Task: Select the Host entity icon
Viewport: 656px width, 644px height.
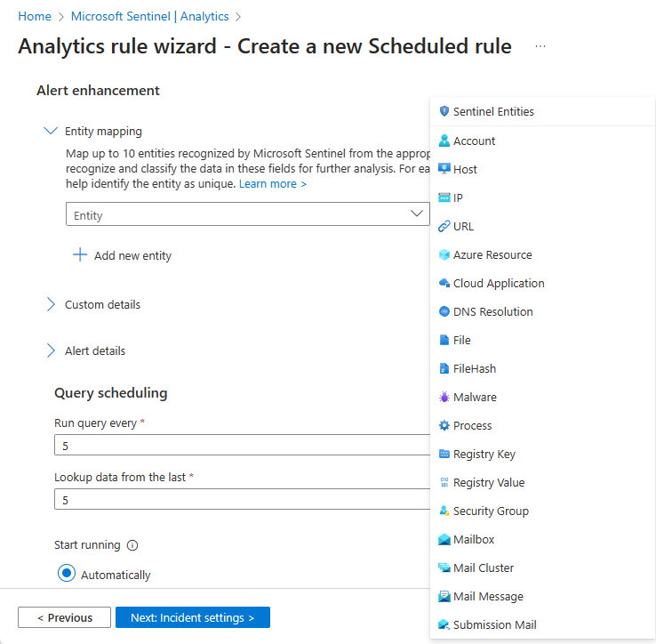Action: [x=444, y=169]
